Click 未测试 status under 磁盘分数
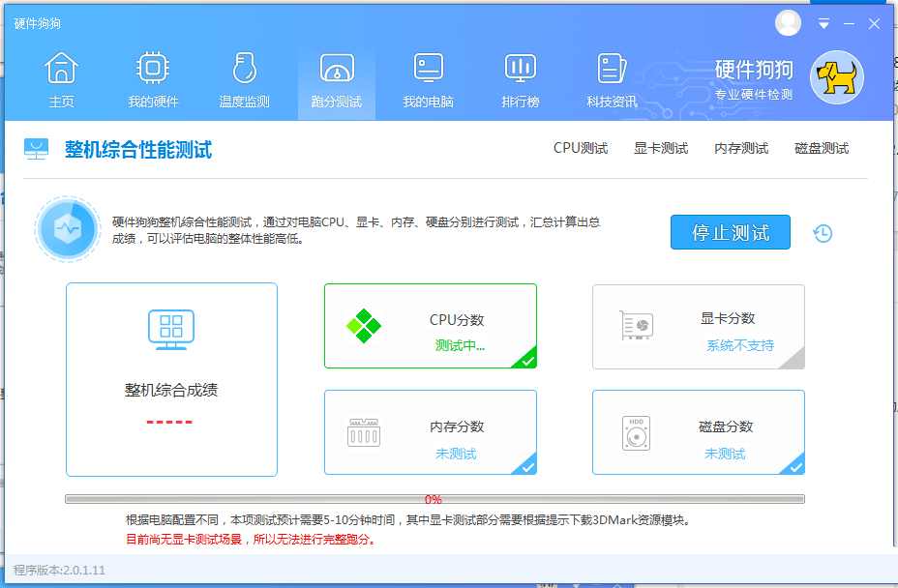 pyautogui.click(x=725, y=454)
